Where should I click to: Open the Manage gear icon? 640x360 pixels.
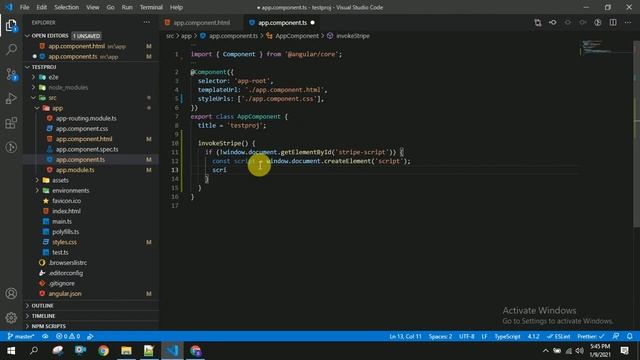point(11,317)
